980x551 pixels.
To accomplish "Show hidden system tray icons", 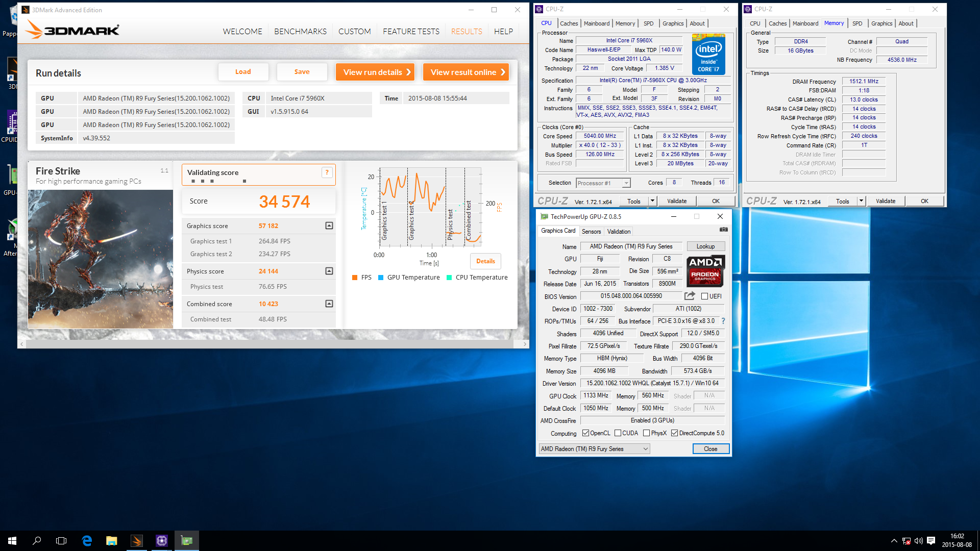I will click(x=894, y=541).
